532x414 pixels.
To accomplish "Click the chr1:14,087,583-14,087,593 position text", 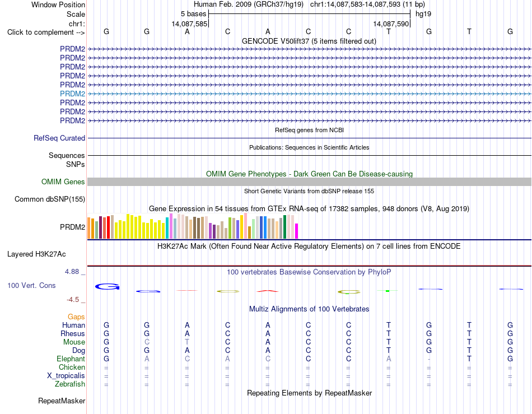I will [367, 4].
